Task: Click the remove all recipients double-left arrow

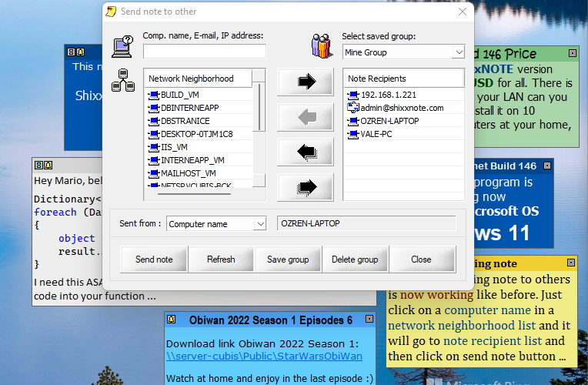Action: click(306, 152)
